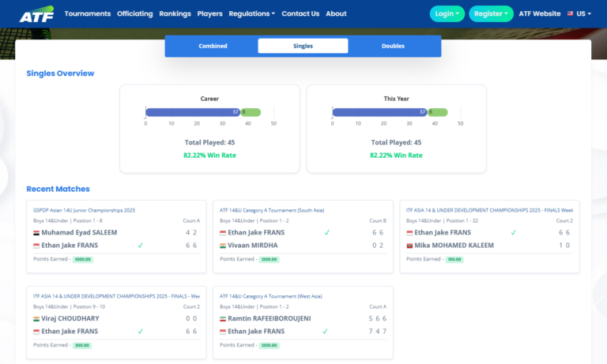Expand the Login dropdown button
607x364 pixels.
pos(447,13)
